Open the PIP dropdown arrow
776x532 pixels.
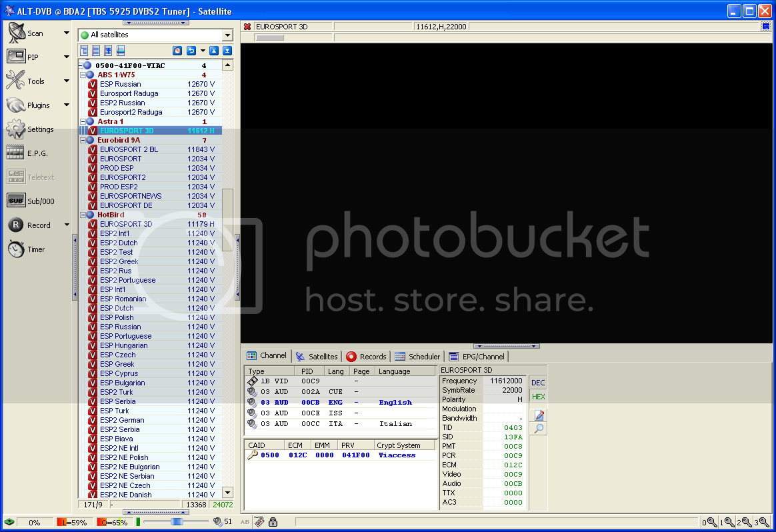pyautogui.click(x=66, y=57)
